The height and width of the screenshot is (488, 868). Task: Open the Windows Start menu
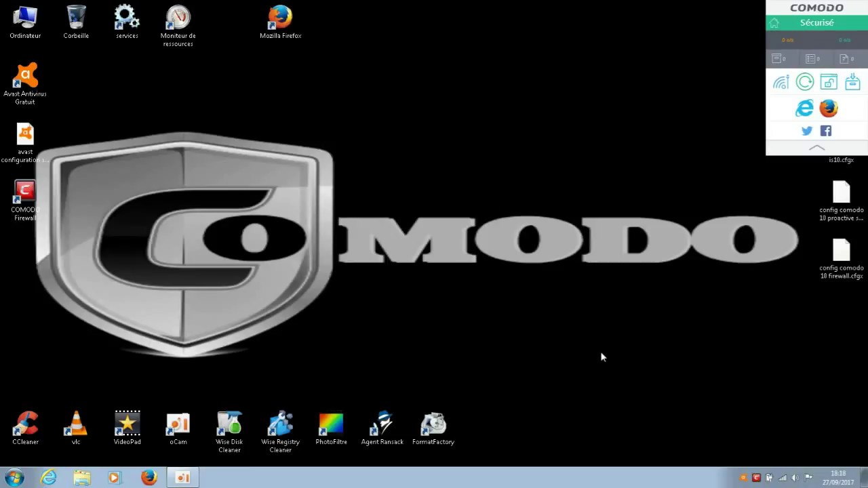click(14, 477)
